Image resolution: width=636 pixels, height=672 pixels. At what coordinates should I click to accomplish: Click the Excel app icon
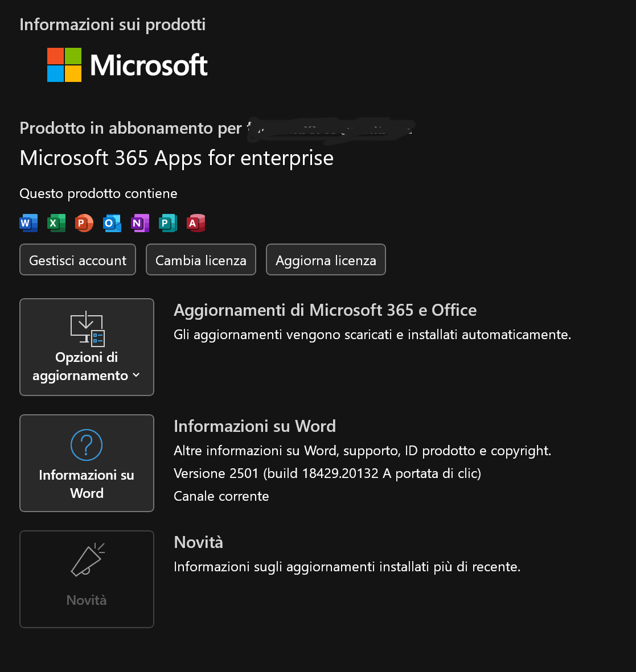tap(56, 223)
